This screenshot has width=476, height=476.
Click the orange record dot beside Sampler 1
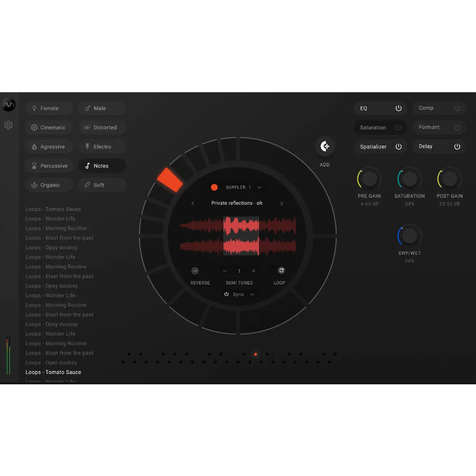pos(214,187)
